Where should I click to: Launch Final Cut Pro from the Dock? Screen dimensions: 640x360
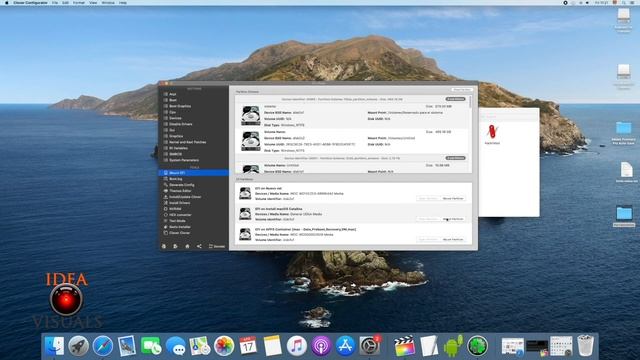(x=404, y=346)
